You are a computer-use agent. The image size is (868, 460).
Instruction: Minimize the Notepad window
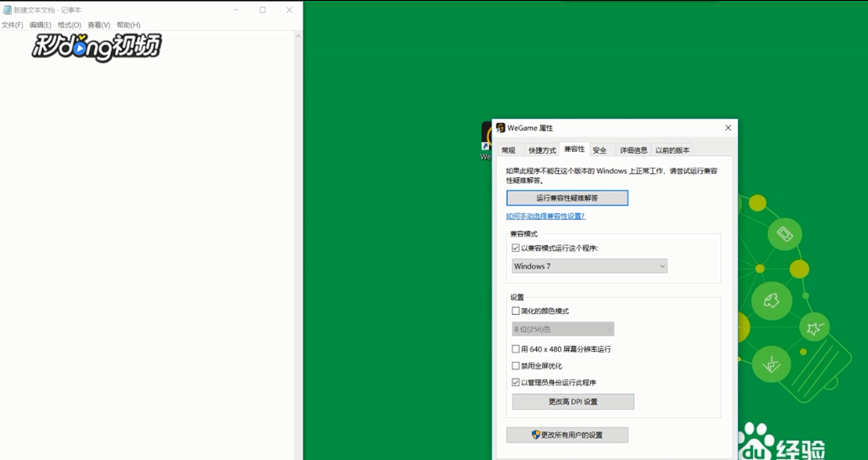pyautogui.click(x=236, y=10)
